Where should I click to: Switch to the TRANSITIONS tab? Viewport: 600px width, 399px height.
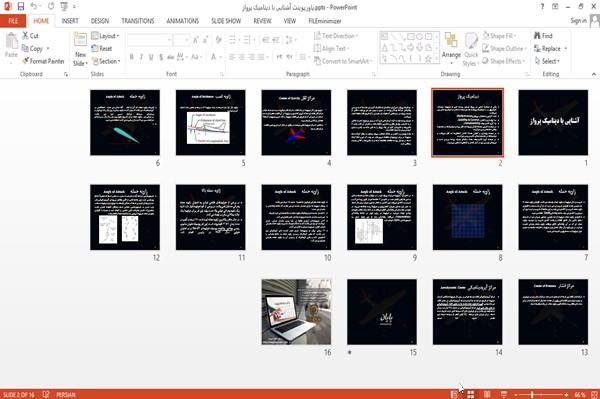138,21
